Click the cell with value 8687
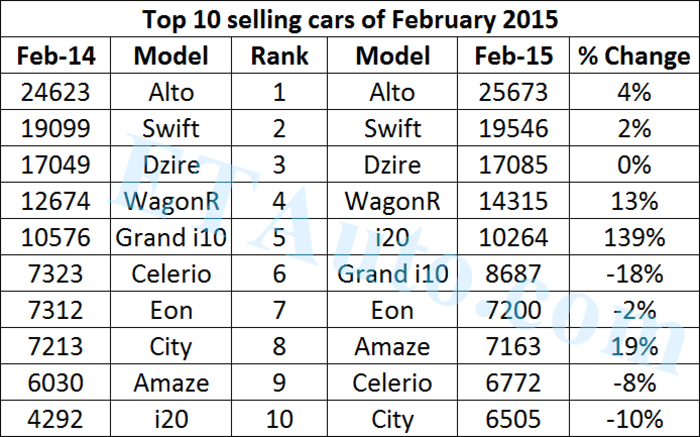Image resolution: width=700 pixels, height=437 pixels. tap(519, 274)
